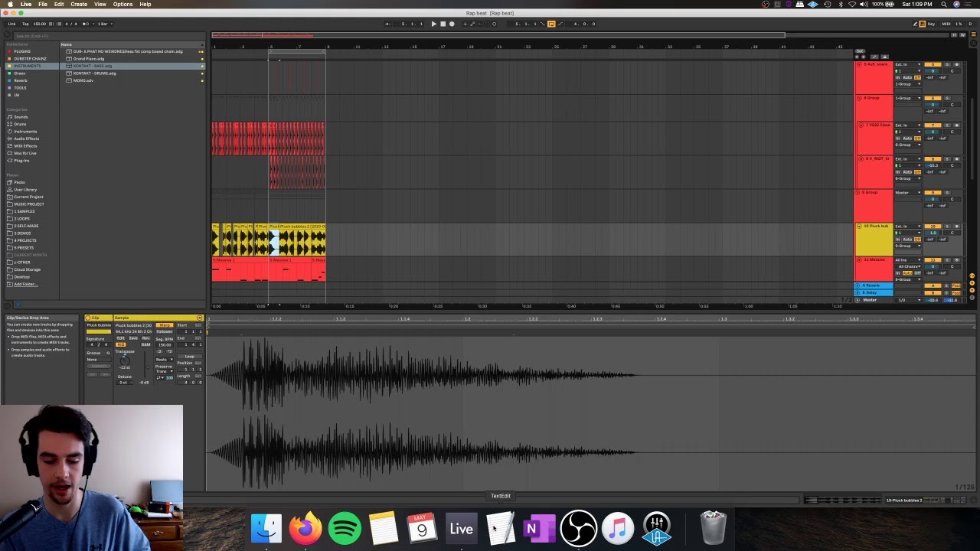Viewport: 980px width, 551px height.
Task: Click the Follower button
Action: click(x=165, y=332)
